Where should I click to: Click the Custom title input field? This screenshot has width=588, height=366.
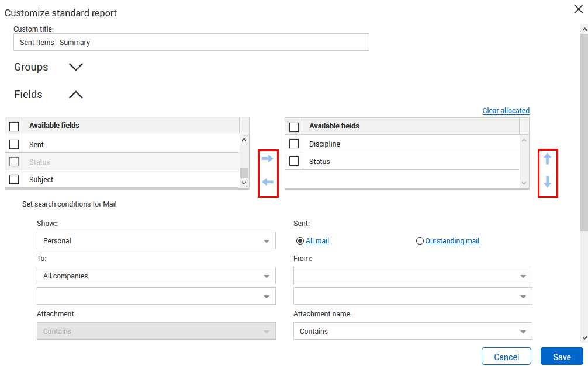(191, 42)
